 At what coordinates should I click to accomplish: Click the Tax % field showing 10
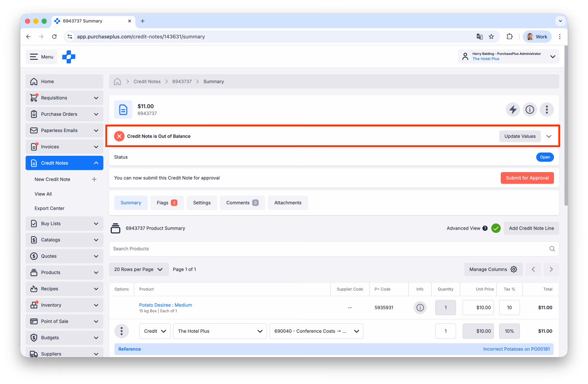(x=509, y=308)
